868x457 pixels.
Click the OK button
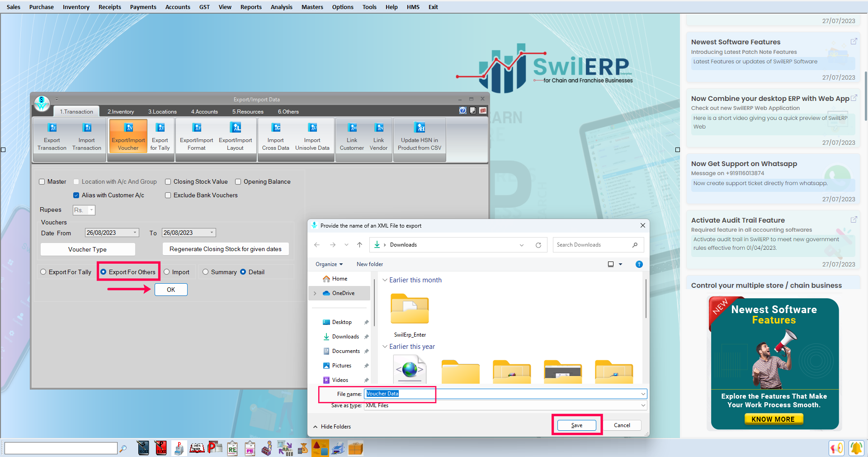tap(171, 290)
